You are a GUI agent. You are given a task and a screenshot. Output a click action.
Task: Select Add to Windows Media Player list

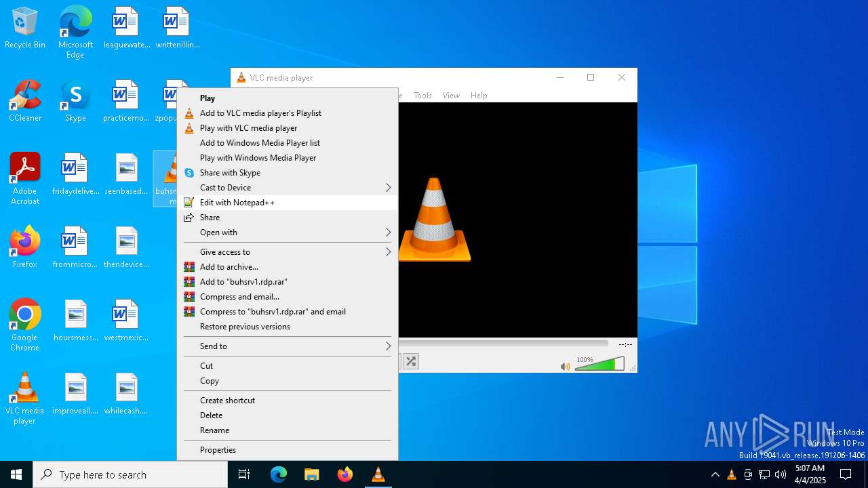coord(288,143)
